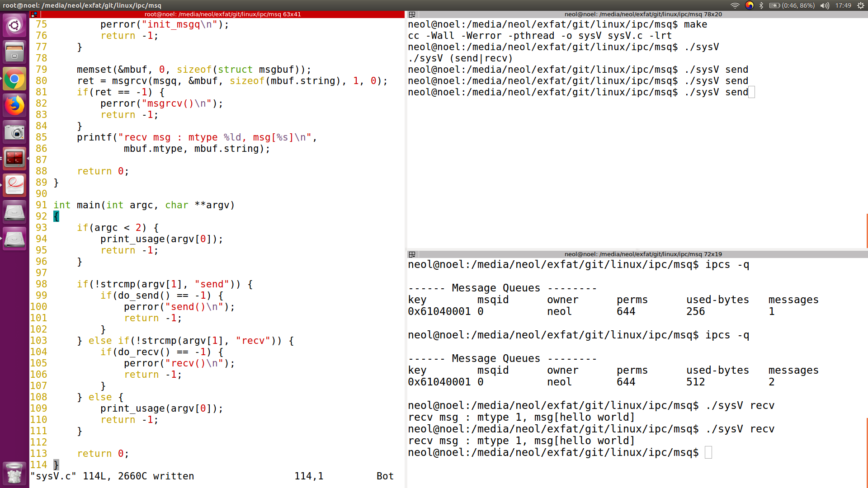The width and height of the screenshot is (868, 488).
Task: Click the top-right terminal pane grouping icon
Action: [x=412, y=14]
